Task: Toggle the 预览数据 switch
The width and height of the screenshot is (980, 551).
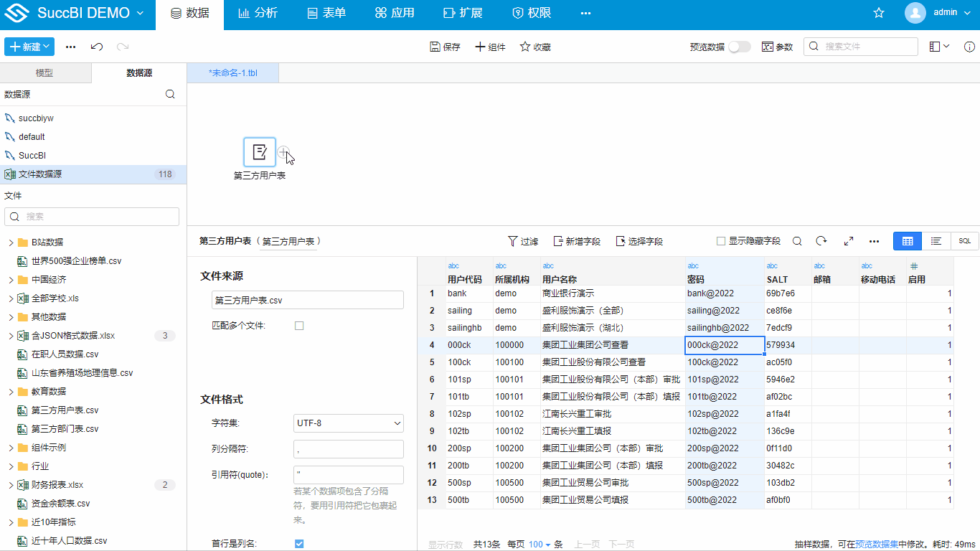Action: coord(739,46)
